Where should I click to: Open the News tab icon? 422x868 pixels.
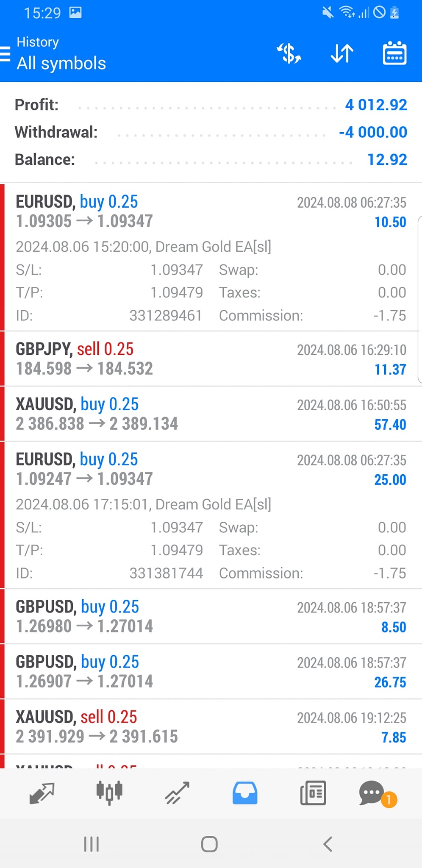tap(313, 793)
